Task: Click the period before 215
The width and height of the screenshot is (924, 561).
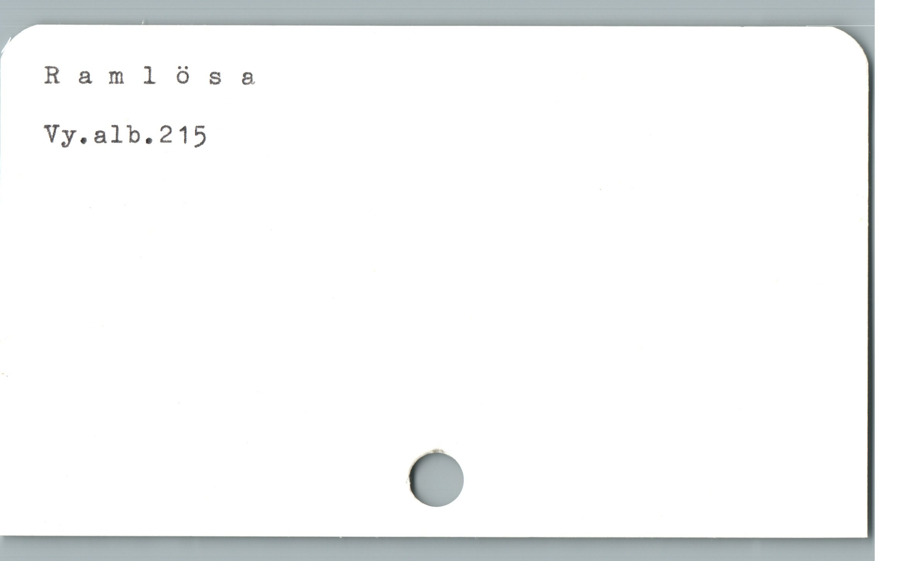Action: click(x=150, y=139)
